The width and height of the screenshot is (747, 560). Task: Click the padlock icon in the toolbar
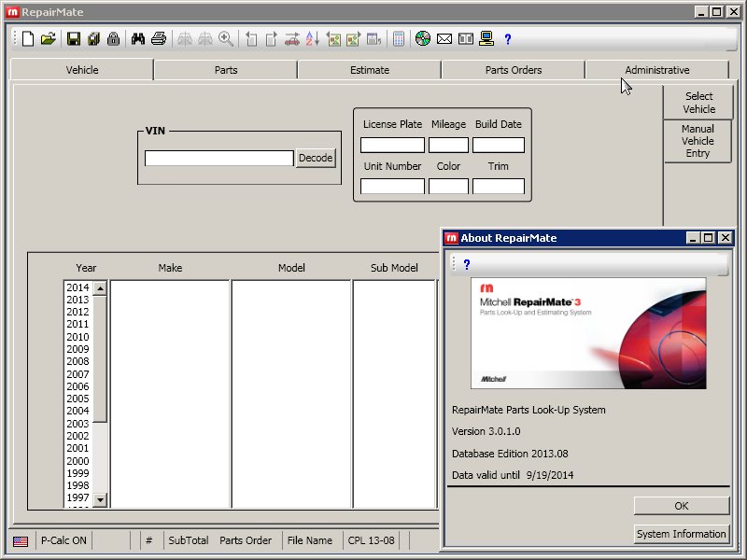pos(113,38)
